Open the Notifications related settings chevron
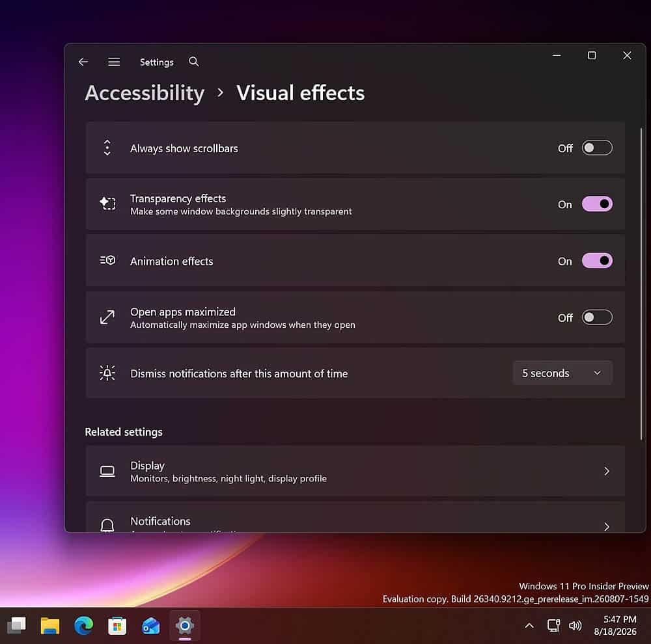651x644 pixels. click(607, 526)
